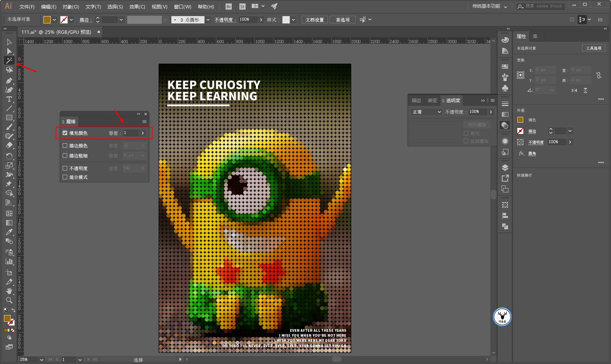611x364 pixels.
Task: Uncheck the 填充颜色 checkbox
Action: 65,133
